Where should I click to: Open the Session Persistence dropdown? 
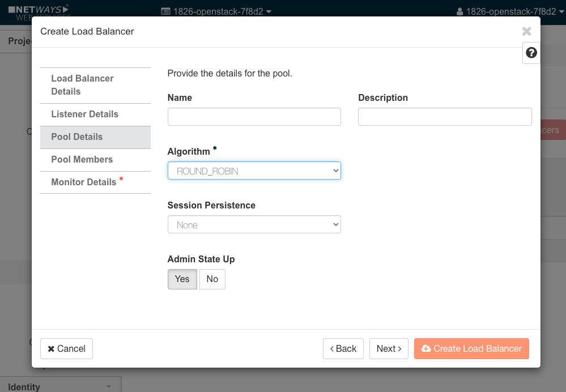pyautogui.click(x=254, y=225)
